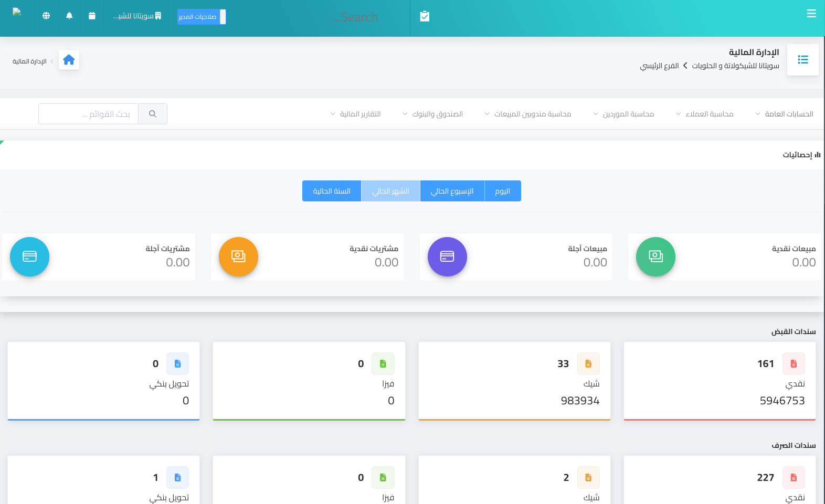
Task: Click the مبيعات نقدية label
Action: pos(794,249)
